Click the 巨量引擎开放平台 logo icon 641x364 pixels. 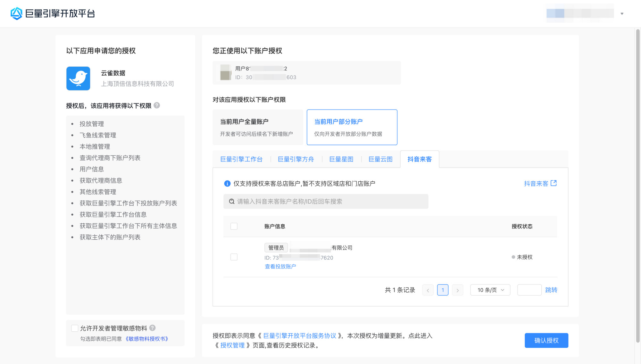point(16,13)
